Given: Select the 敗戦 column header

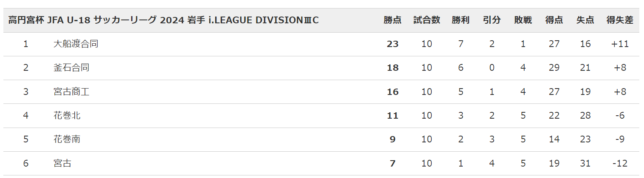Looking at the screenshot, I should click(x=523, y=20).
